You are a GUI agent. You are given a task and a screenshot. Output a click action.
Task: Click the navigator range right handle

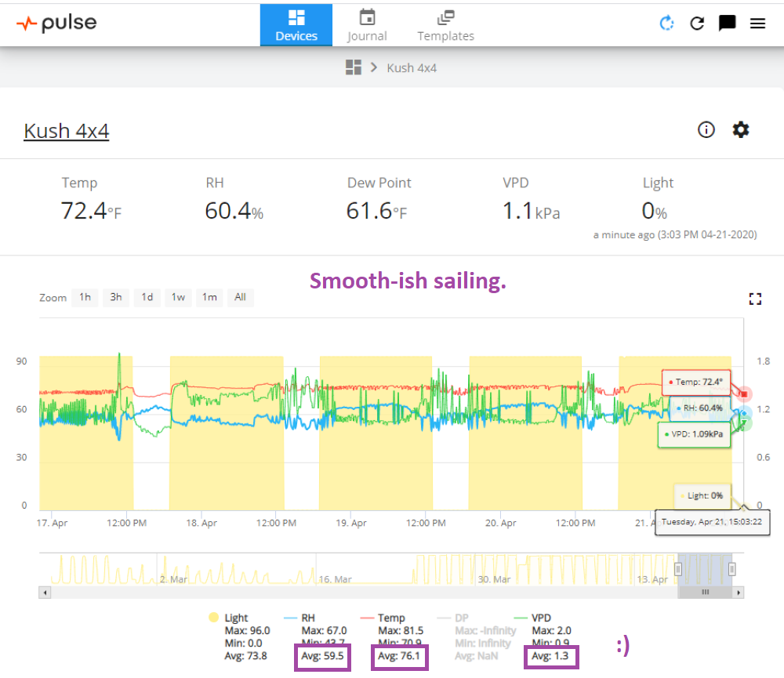(x=731, y=569)
